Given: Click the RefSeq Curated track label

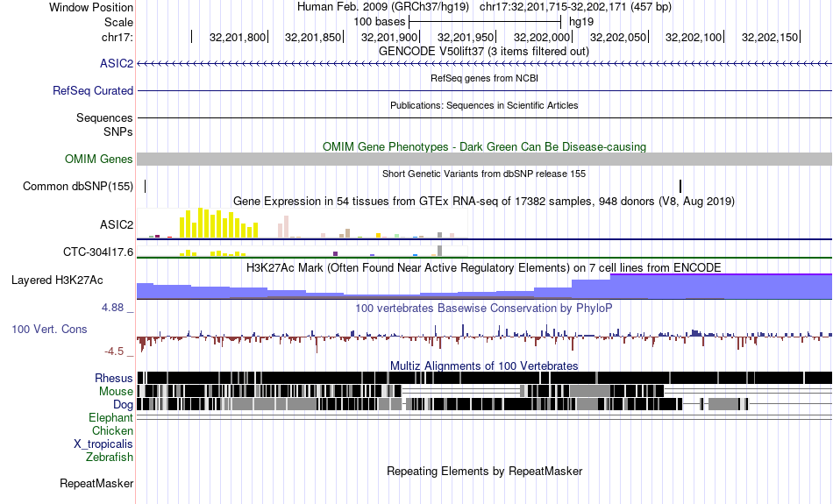Looking at the screenshot, I should [x=93, y=91].
